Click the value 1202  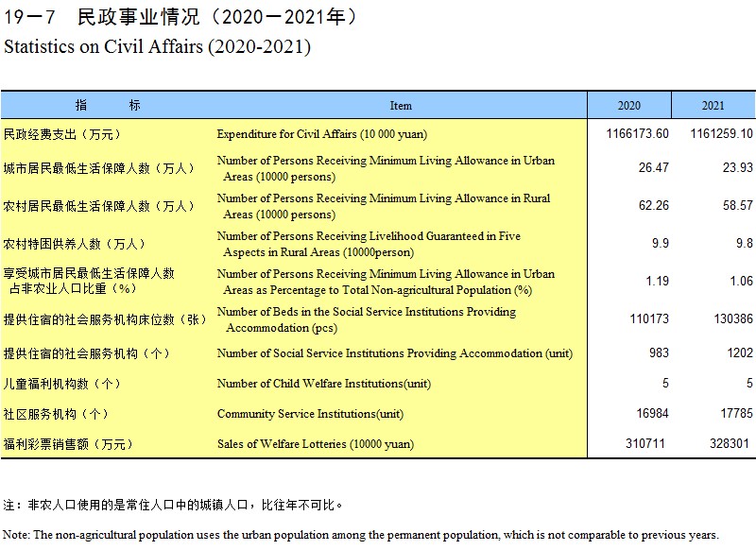coord(740,352)
